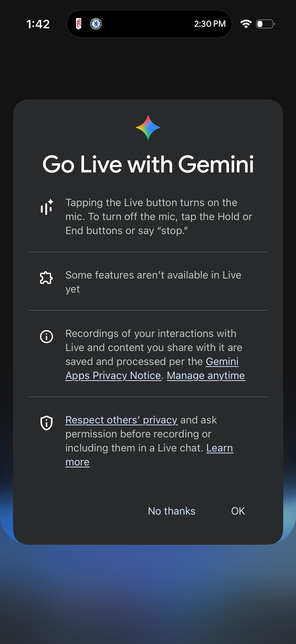Viewport: 296px width, 644px height.
Task: Tap the Fulham FC badge in Dynamic Island
Action: [x=79, y=24]
